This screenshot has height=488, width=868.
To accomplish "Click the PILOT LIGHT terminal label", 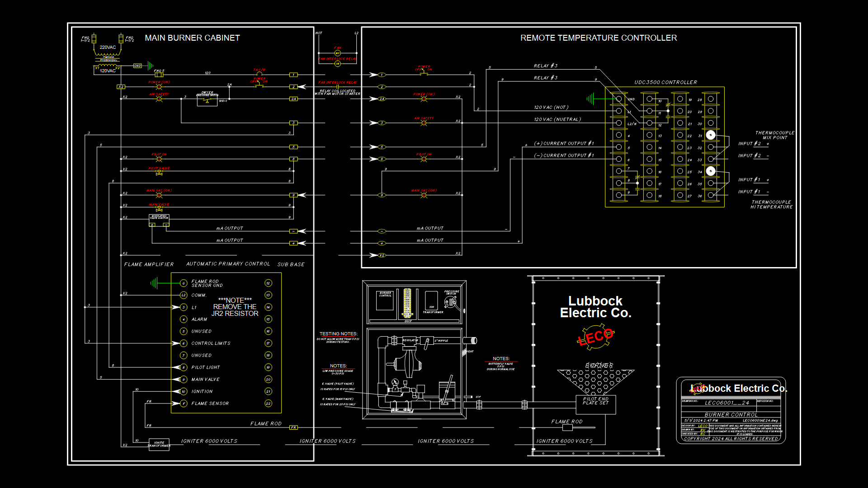I will pyautogui.click(x=206, y=367).
